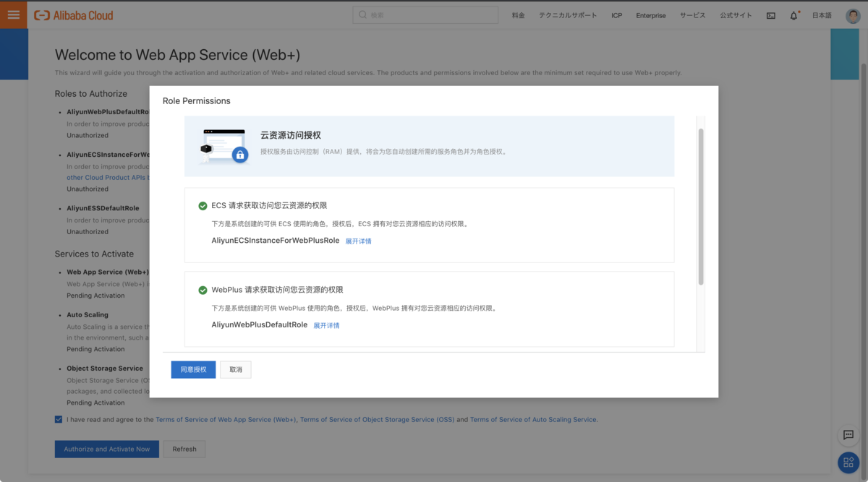Image resolution: width=868 pixels, height=482 pixels.
Task: Click the 取消 button in the dialog
Action: click(x=236, y=369)
